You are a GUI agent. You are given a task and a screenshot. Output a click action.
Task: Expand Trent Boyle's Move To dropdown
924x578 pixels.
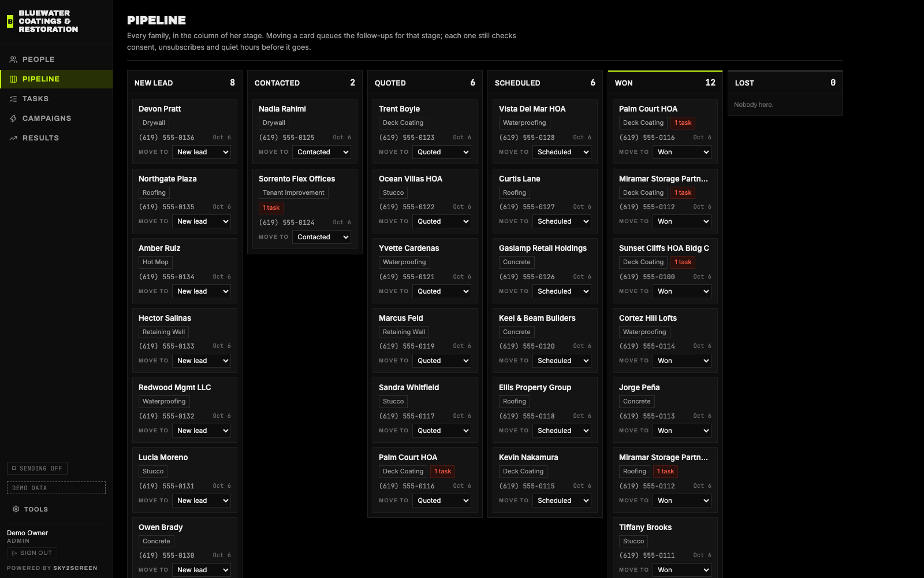442,152
